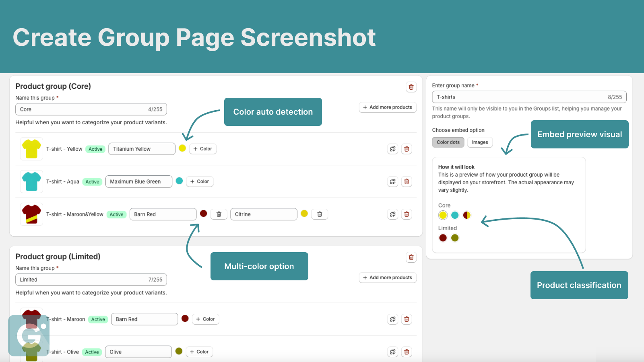The width and height of the screenshot is (644, 362).
Task: Add more products to Core group
Action: (388, 107)
